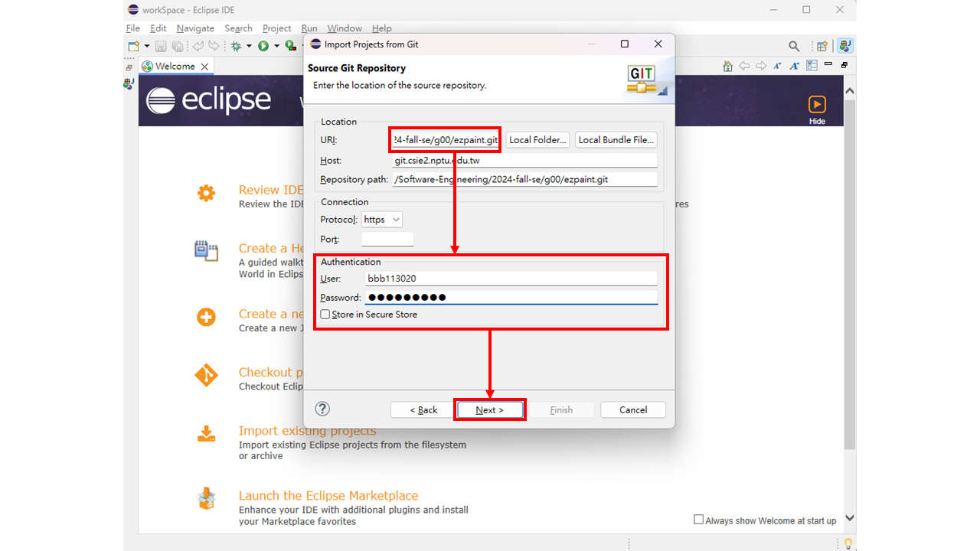Screen dimensions: 980x551
Task: Click the Debug bug icon in toolbar
Action: pos(236,46)
